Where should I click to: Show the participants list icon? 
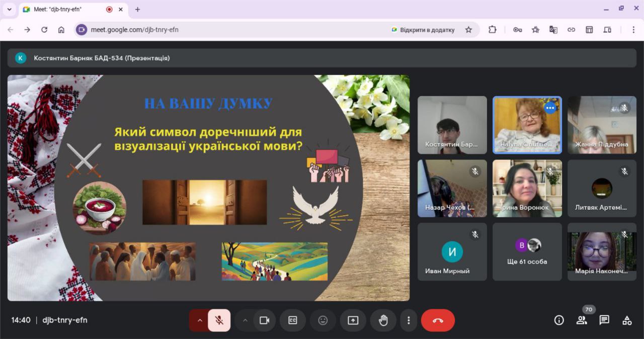pos(582,320)
